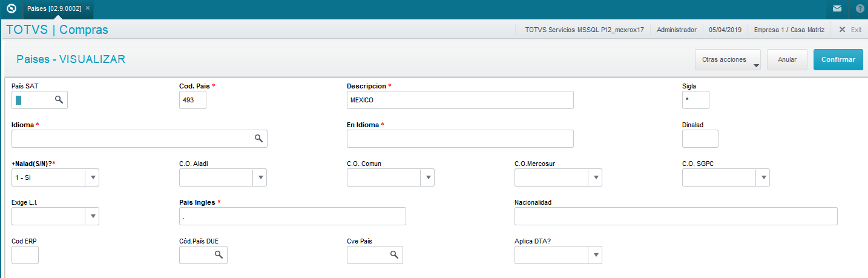Image resolution: width=868 pixels, height=278 pixels.
Task: Expand the +Nalad(S/N)? dropdown arrow
Action: 93,177
